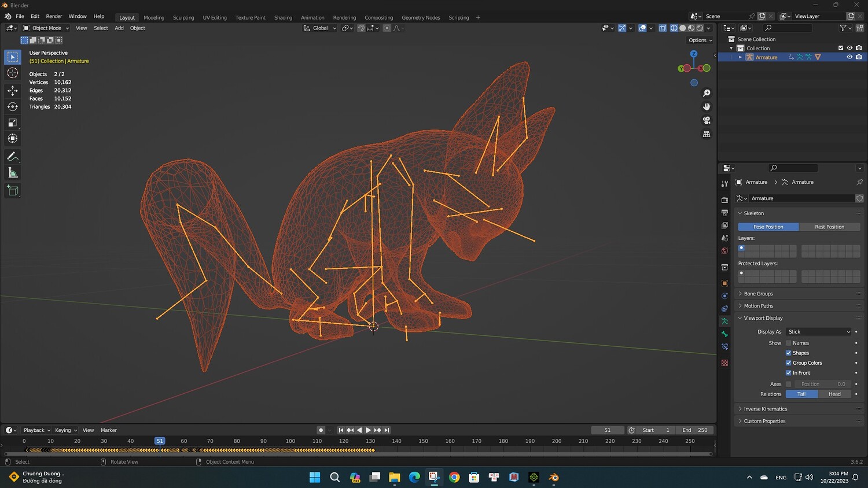Viewport: 868px width, 488px height.
Task: Expand the Inverse Kinematics panel
Action: (799, 409)
